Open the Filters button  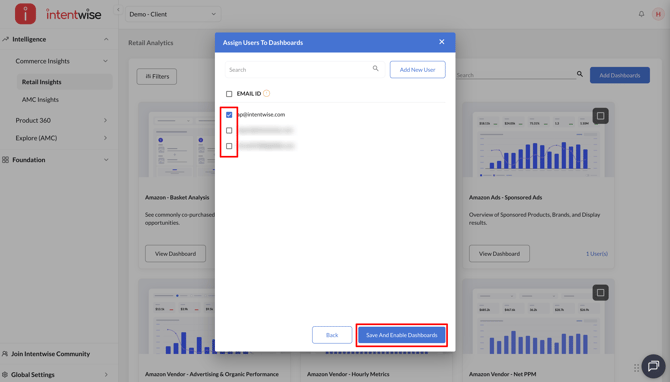[157, 76]
